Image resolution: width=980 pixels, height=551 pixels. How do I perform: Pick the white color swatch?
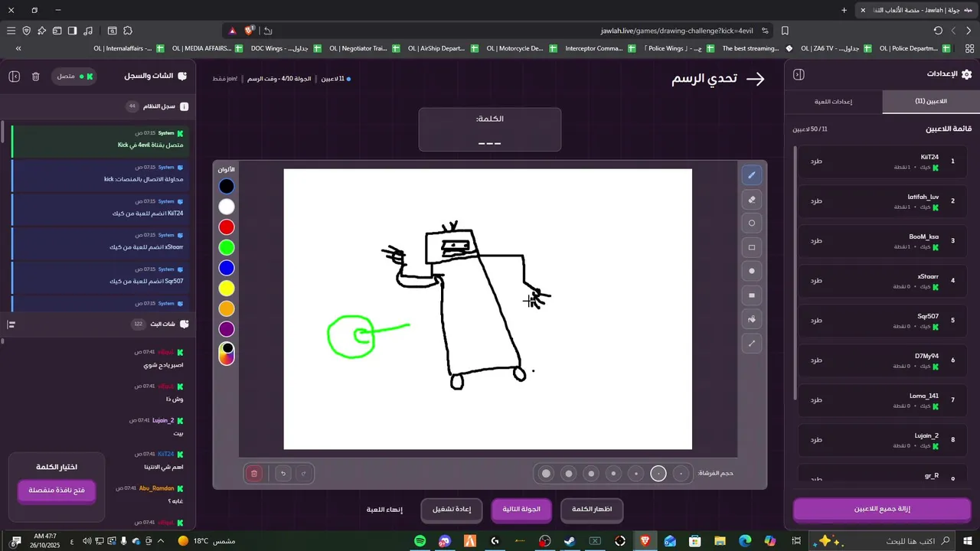227,207
